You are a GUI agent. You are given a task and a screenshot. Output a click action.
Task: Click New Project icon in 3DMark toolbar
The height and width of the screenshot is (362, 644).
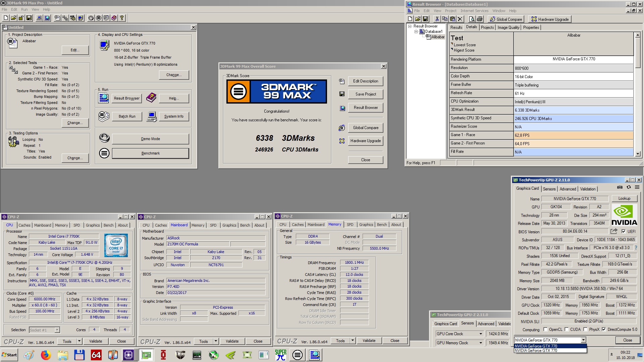[6, 18]
